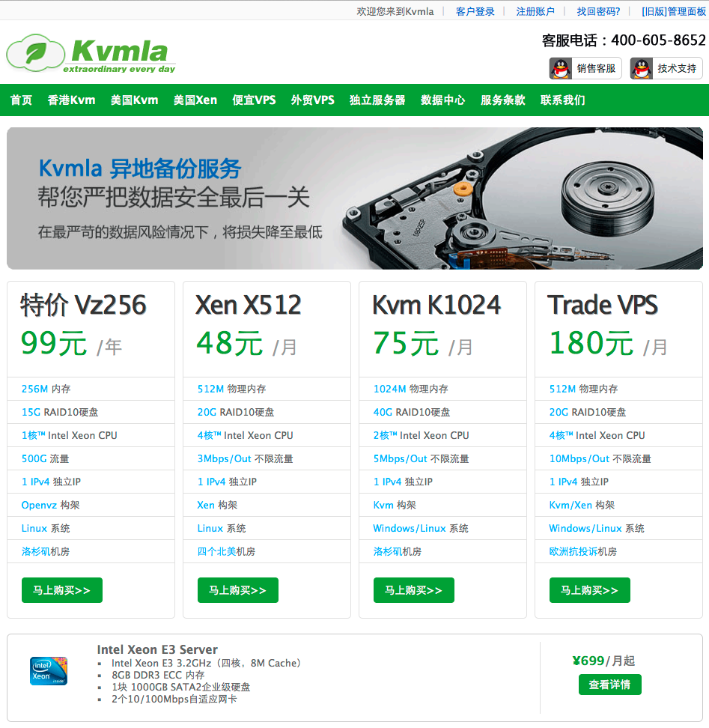Click the 3Mbps/Out 不限流量 row
Screen dimensions: 709x728
[x=267, y=458]
